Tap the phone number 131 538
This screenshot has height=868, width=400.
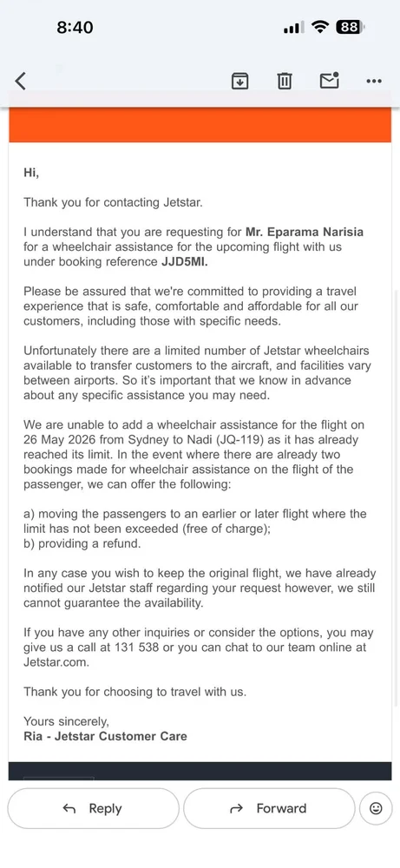137,648
